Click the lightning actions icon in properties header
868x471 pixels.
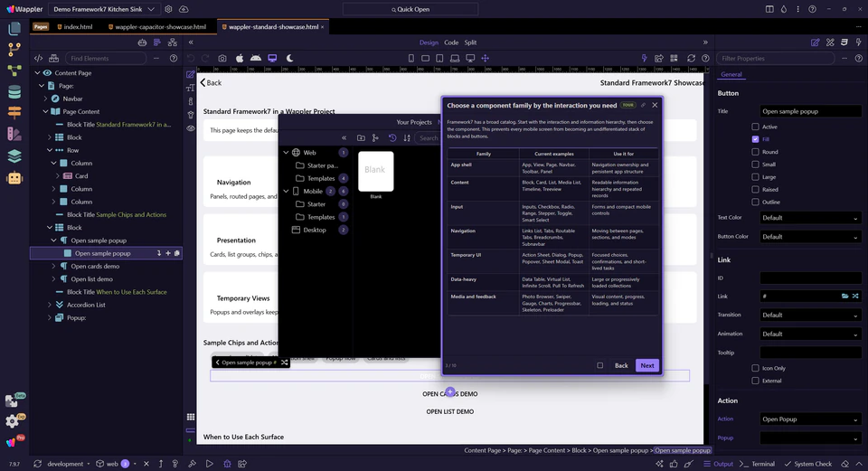(859, 42)
